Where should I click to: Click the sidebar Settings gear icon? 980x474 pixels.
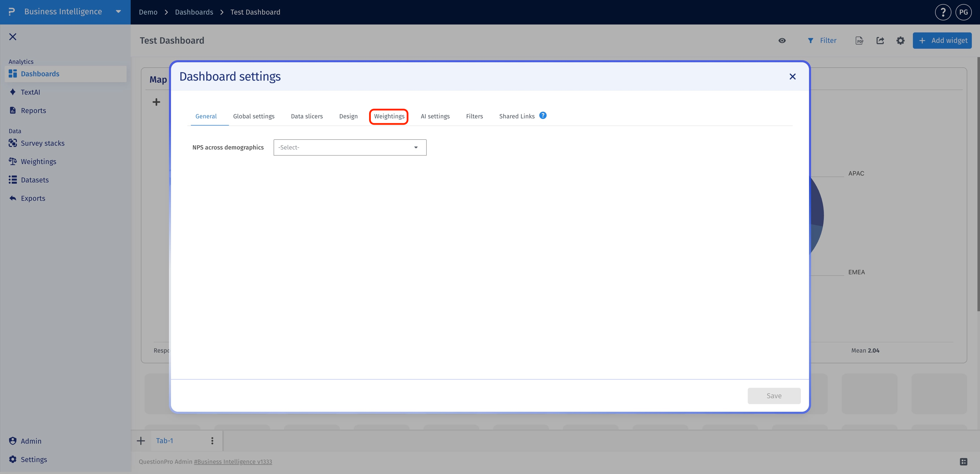13,459
